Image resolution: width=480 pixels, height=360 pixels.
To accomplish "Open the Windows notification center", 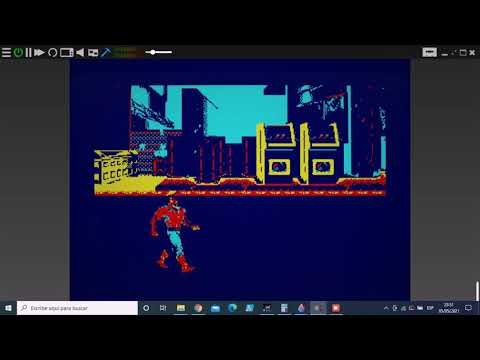I will tap(468, 308).
